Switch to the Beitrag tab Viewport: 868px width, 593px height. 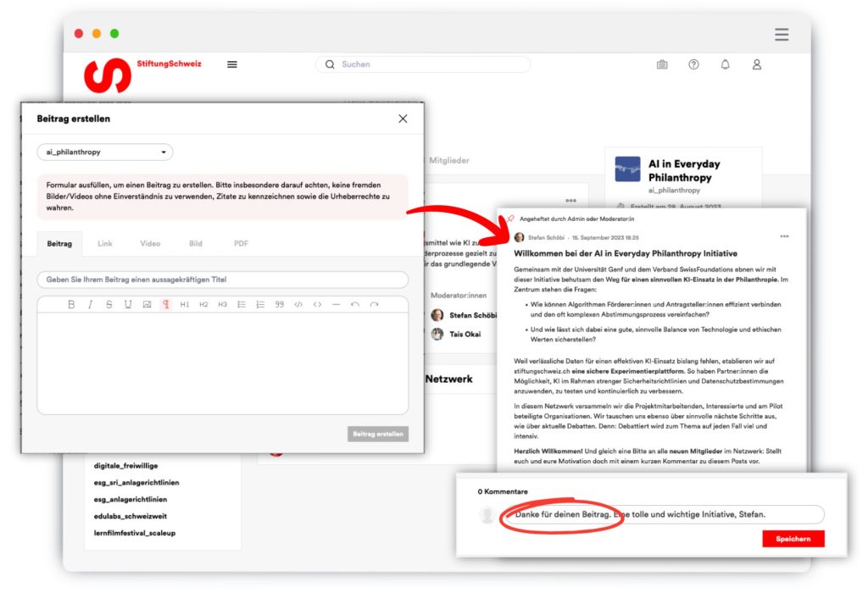tap(59, 243)
